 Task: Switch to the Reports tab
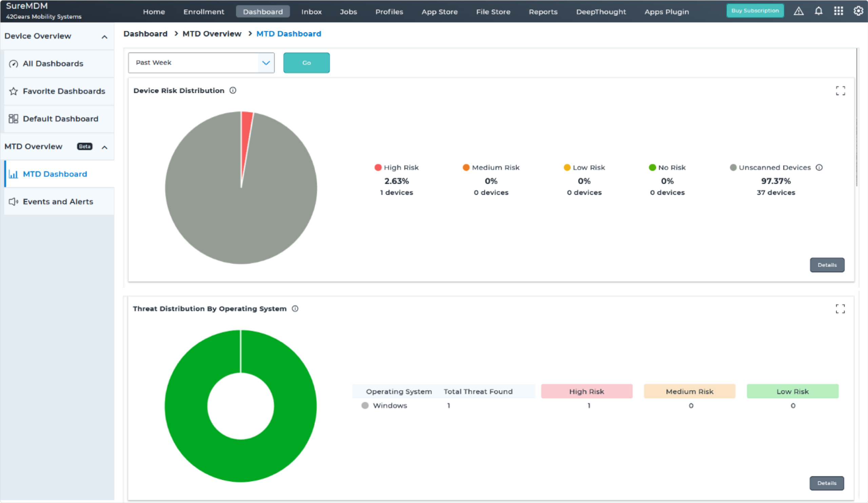click(x=543, y=12)
